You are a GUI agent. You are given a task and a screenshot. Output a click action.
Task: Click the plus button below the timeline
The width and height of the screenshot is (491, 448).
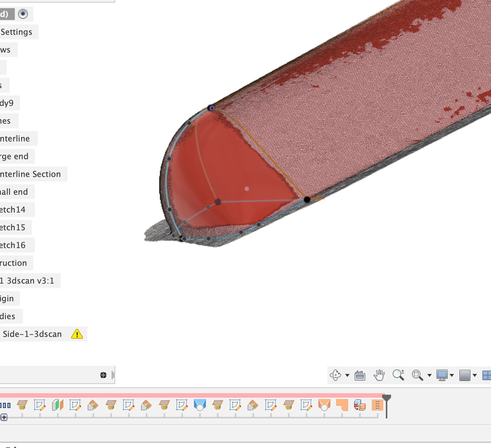click(x=4, y=417)
